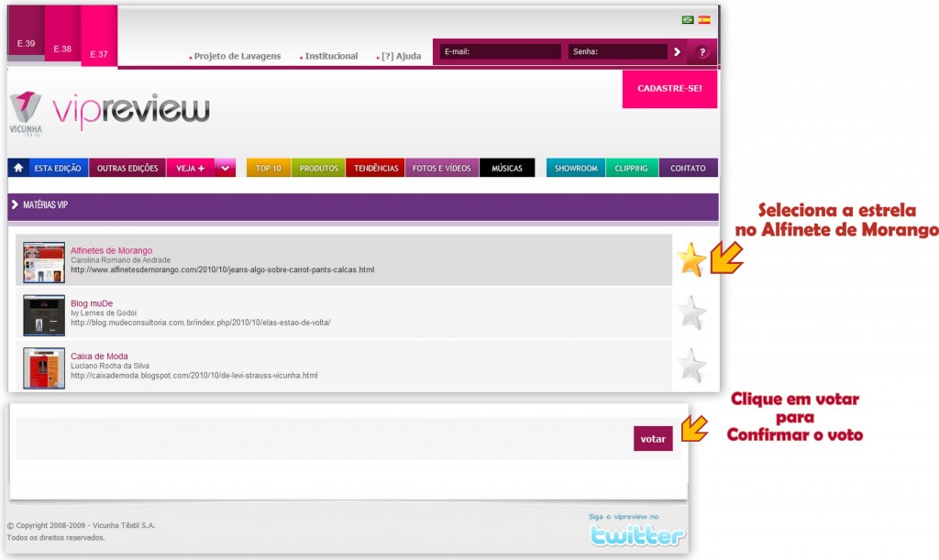This screenshot has height=560, width=939.
Task: Click author name Ivy Lemes de Godoi
Action: (x=104, y=313)
